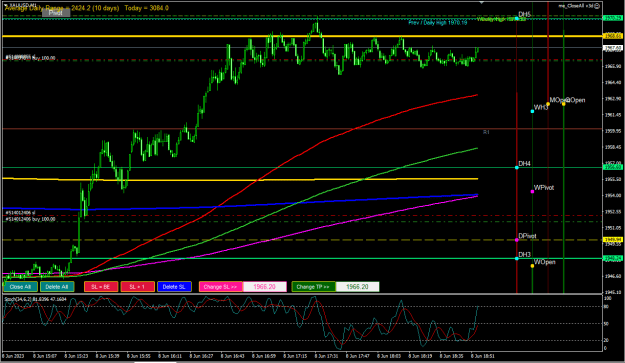Click the pink Change SL >> button
Viewport: 625px width, 363px height.
220,286
